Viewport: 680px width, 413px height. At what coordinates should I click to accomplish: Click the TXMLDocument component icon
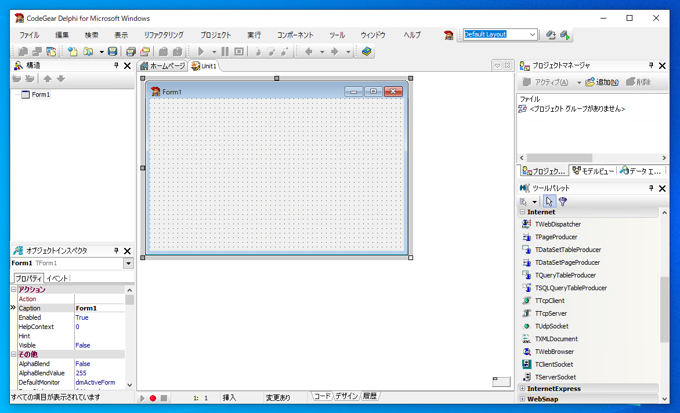526,339
